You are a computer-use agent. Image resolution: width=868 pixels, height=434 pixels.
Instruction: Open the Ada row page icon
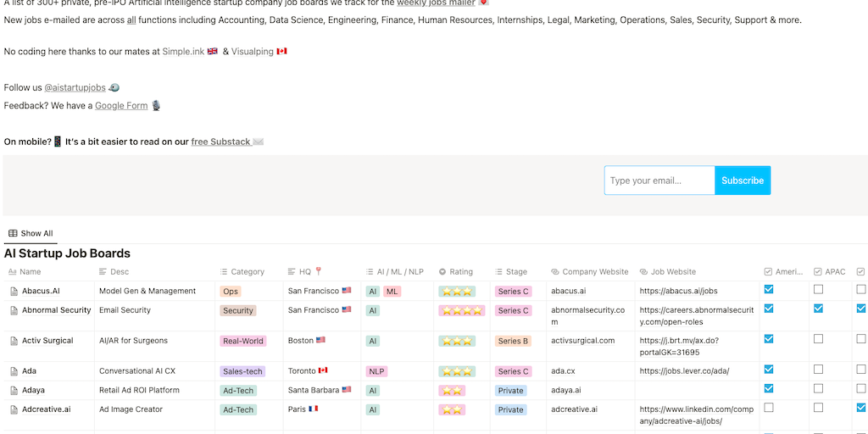pos(14,371)
